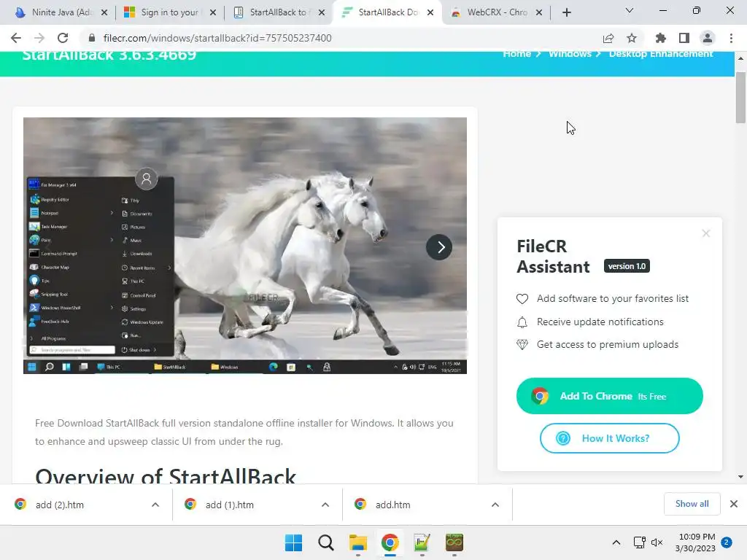Open a new browser tab

[566, 12]
